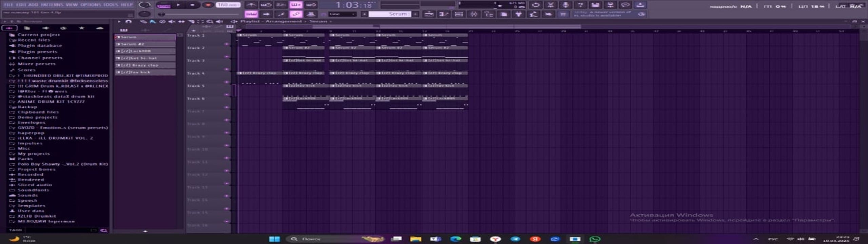
Task: Click the one-click audio recording microphone icon
Action: (566, 5)
